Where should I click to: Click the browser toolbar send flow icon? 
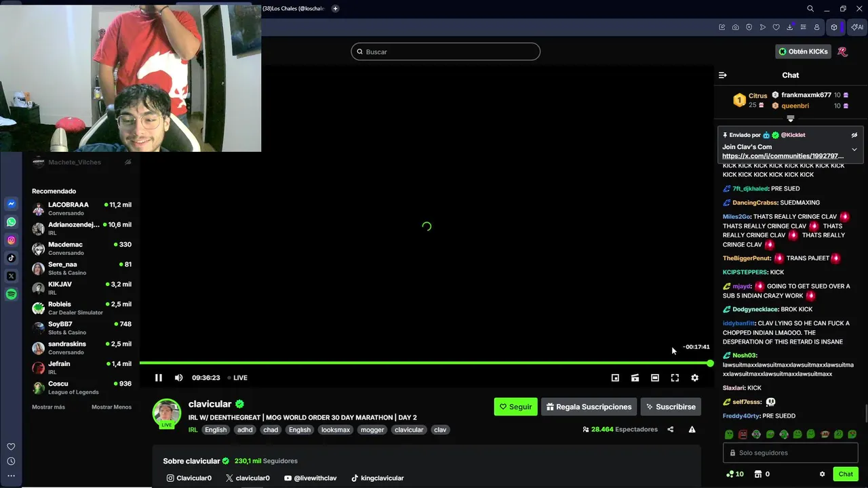tap(763, 27)
